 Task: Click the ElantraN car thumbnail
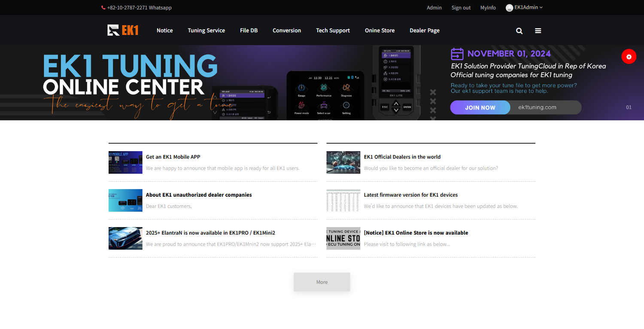(x=125, y=238)
